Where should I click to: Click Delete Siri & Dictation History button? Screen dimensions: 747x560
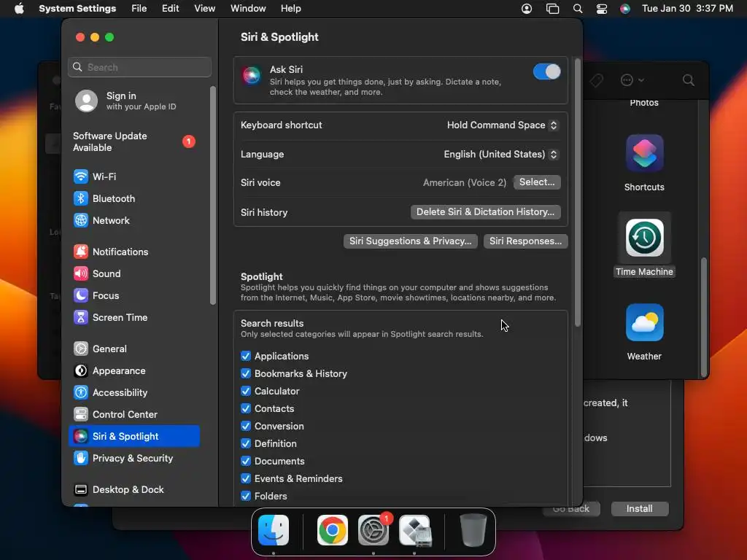[485, 212]
